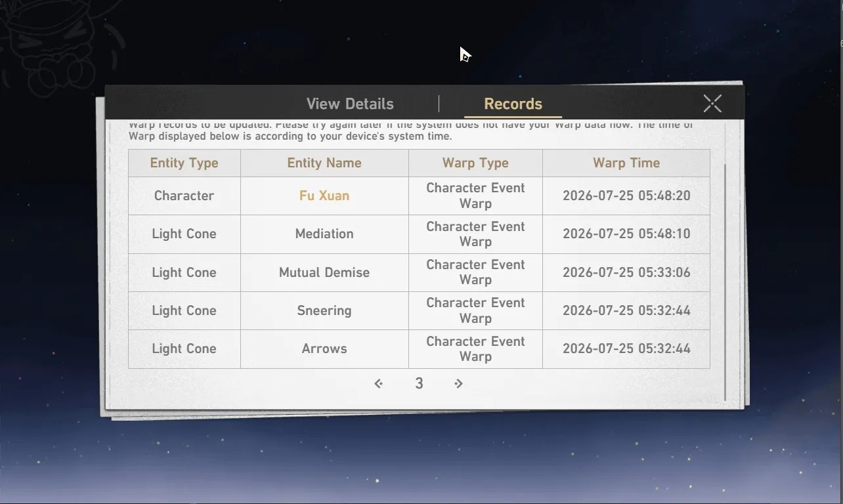This screenshot has width=843, height=504.
Task: Select the Records tab
Action: [x=513, y=104]
